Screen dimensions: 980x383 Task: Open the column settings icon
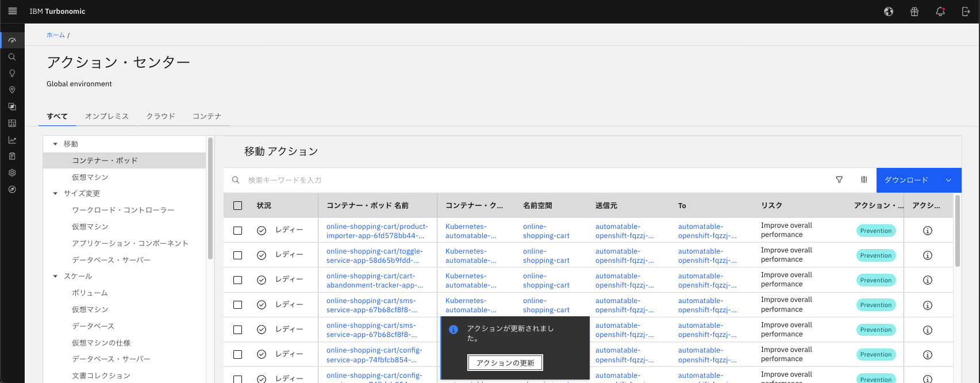click(x=864, y=180)
